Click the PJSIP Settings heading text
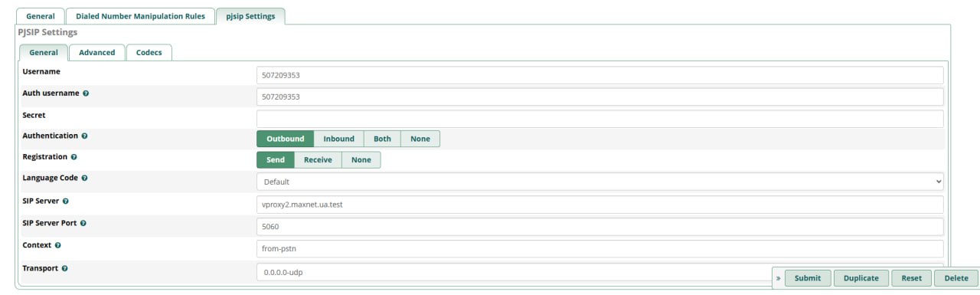The image size is (980, 295). 47,33
